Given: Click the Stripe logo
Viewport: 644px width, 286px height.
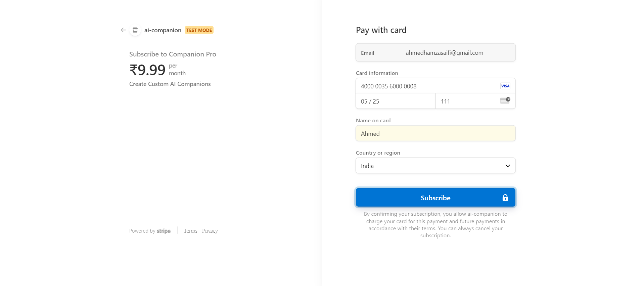Looking at the screenshot, I should [x=164, y=231].
